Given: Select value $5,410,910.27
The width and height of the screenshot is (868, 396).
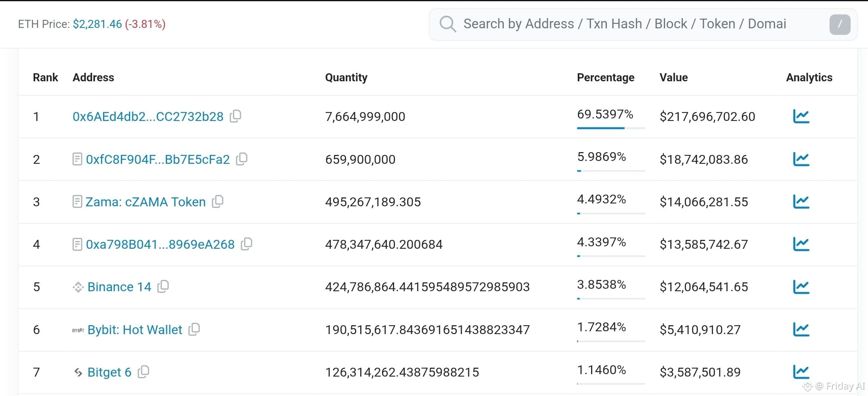Looking at the screenshot, I should pos(700,330).
